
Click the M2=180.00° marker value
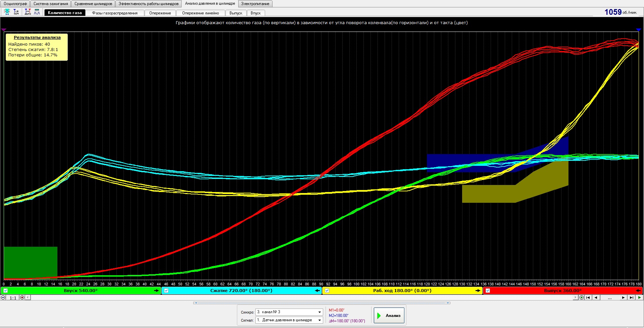(x=339, y=316)
